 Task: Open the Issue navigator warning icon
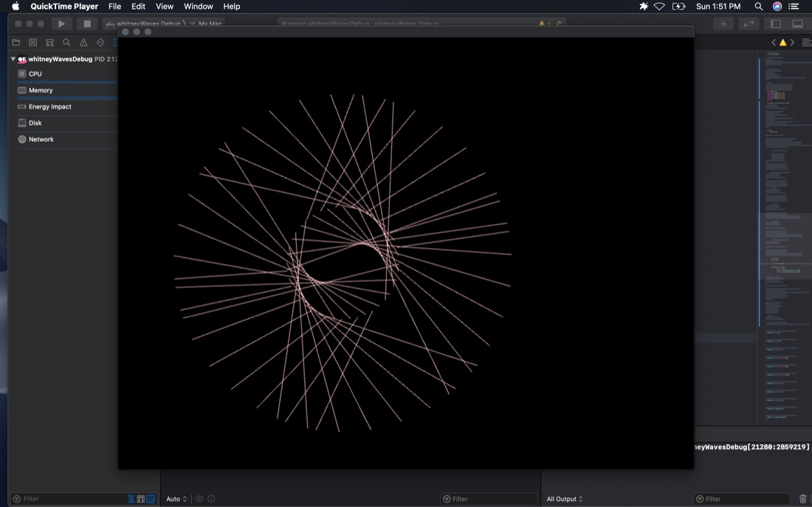tap(83, 43)
